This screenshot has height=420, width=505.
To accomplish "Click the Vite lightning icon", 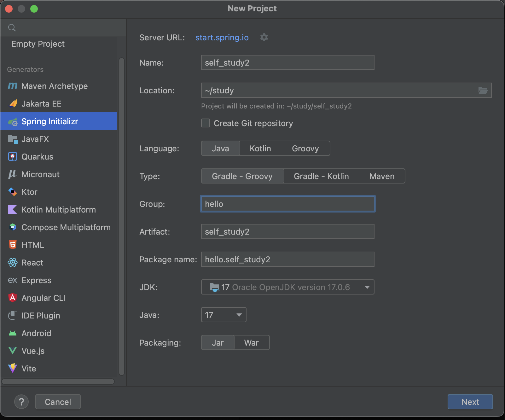I will (13, 368).
